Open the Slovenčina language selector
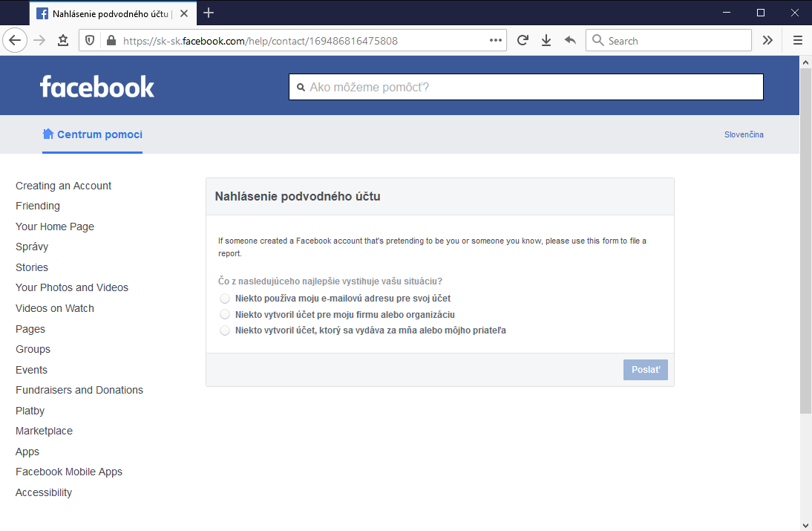The height and width of the screenshot is (531, 812). 744,134
